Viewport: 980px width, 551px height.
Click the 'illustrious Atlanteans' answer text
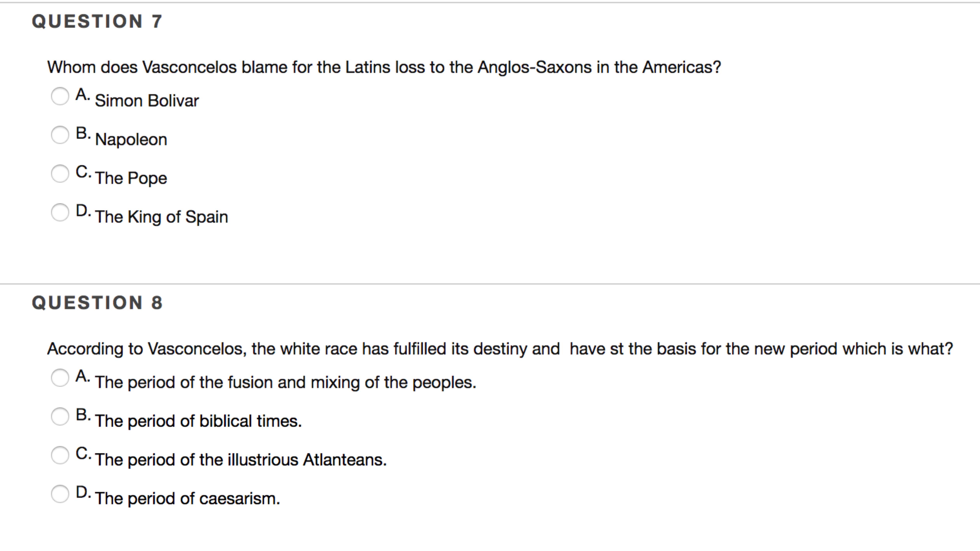coord(240,460)
